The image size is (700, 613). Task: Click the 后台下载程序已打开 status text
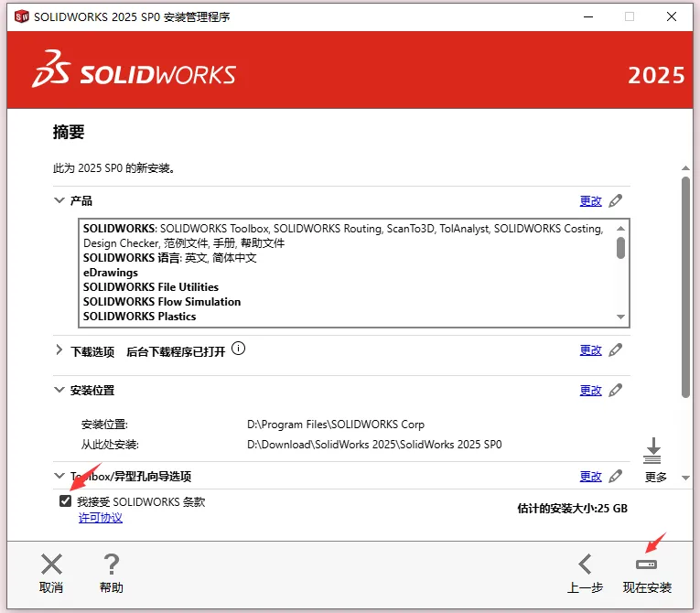[176, 352]
